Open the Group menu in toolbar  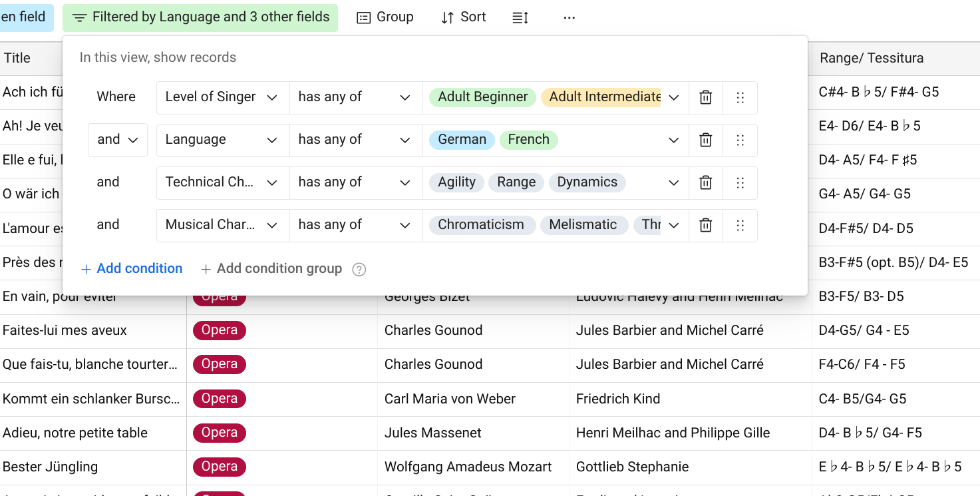coord(385,17)
